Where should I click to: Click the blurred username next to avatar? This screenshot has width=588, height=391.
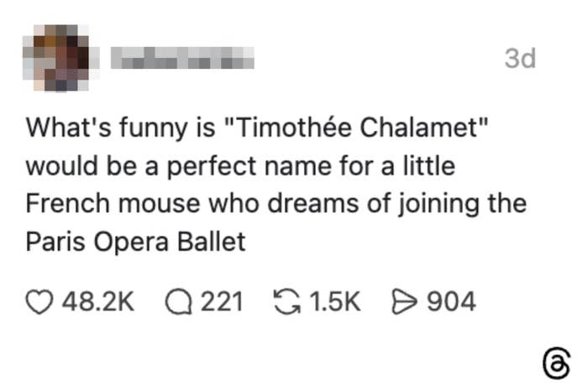click(x=183, y=57)
